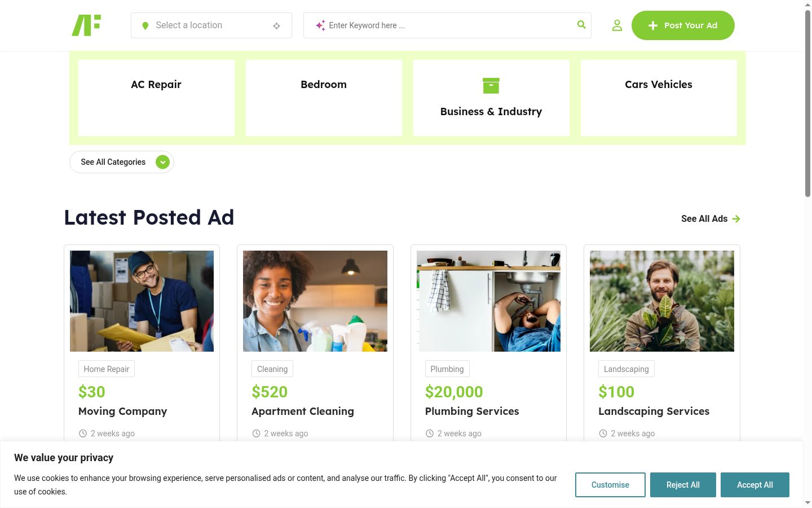Screen dimensions: 812x508
Task: Accept all cookies
Action: (755, 485)
